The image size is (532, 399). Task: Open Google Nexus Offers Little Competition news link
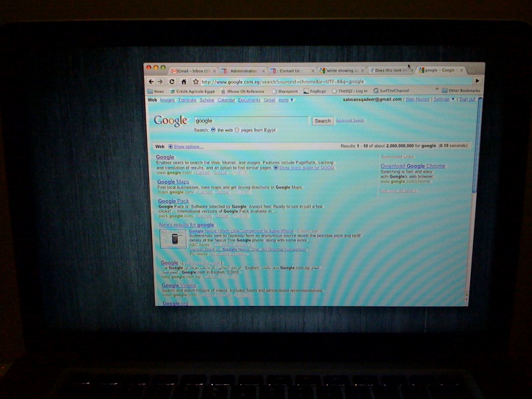241,231
